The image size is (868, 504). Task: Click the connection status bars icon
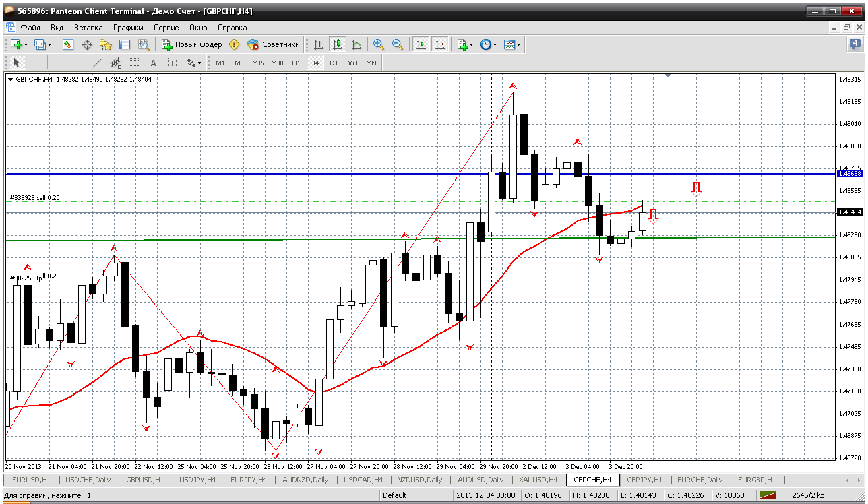pos(768,495)
